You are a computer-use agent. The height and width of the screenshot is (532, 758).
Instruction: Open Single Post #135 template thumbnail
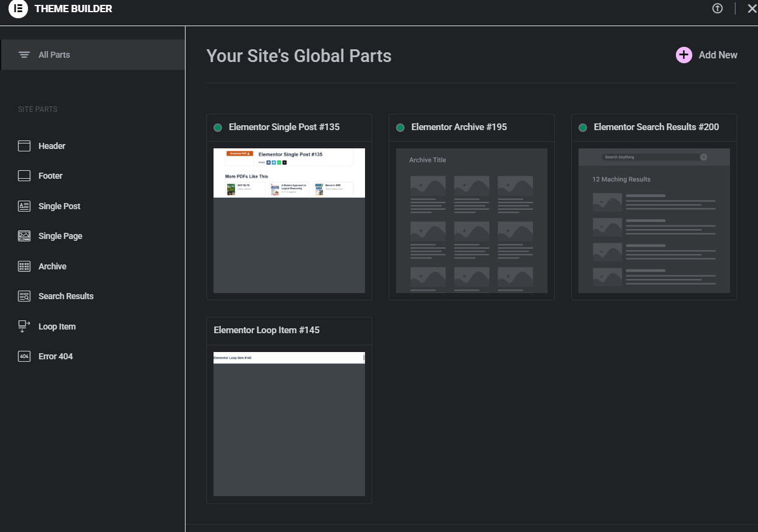pyautogui.click(x=289, y=221)
